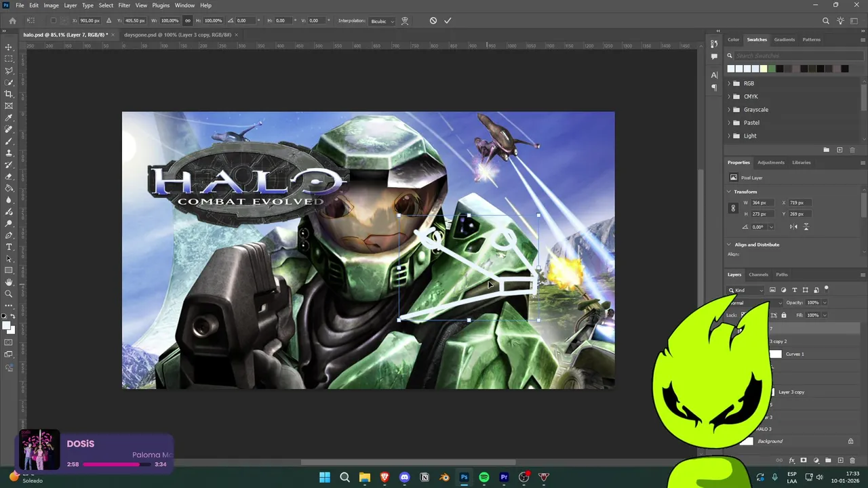
Task: Open the Interpolation Bicubic dropdown
Action: click(382, 21)
